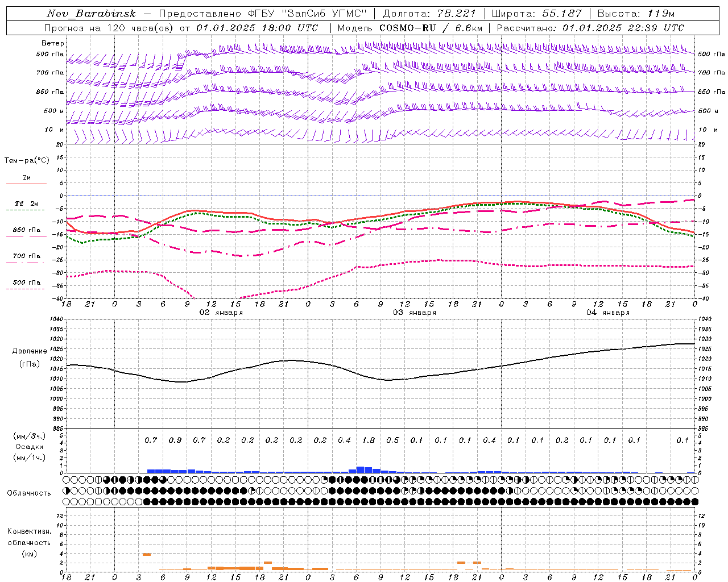Click 'Прогноз на 120 часа(ов)' forecast start text

pos(109,28)
